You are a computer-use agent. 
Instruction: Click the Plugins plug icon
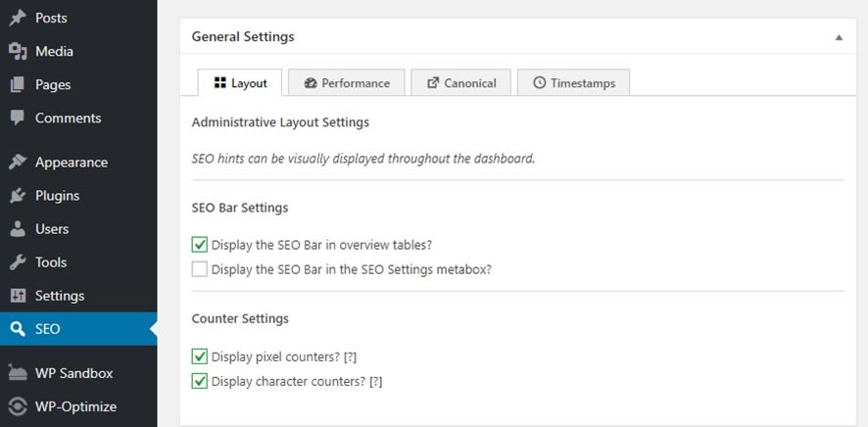18,195
